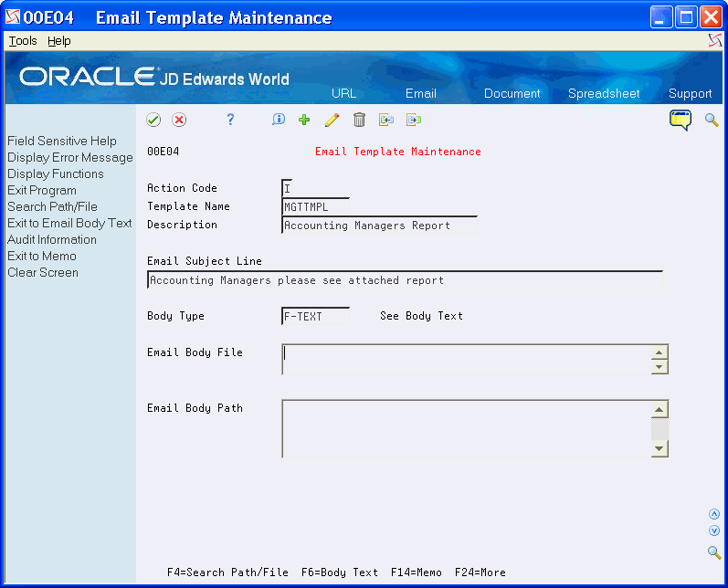Click the trash can Delete icon
The image size is (728, 588).
(359, 120)
